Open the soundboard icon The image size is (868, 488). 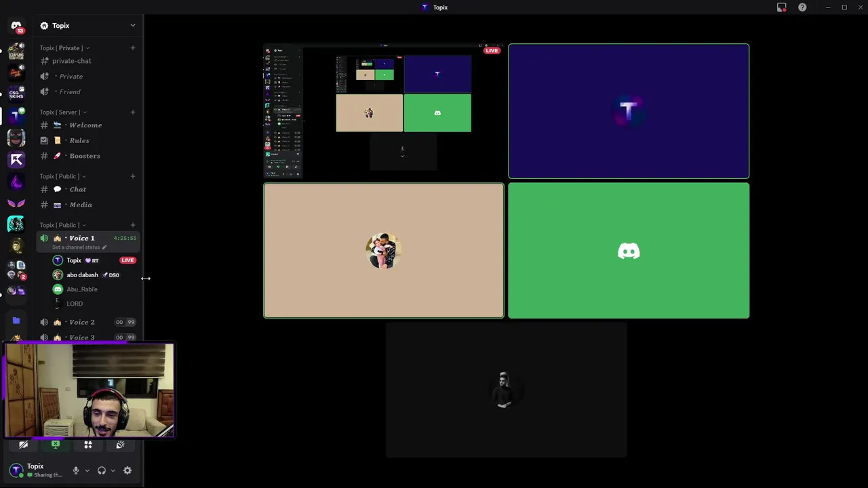120,445
